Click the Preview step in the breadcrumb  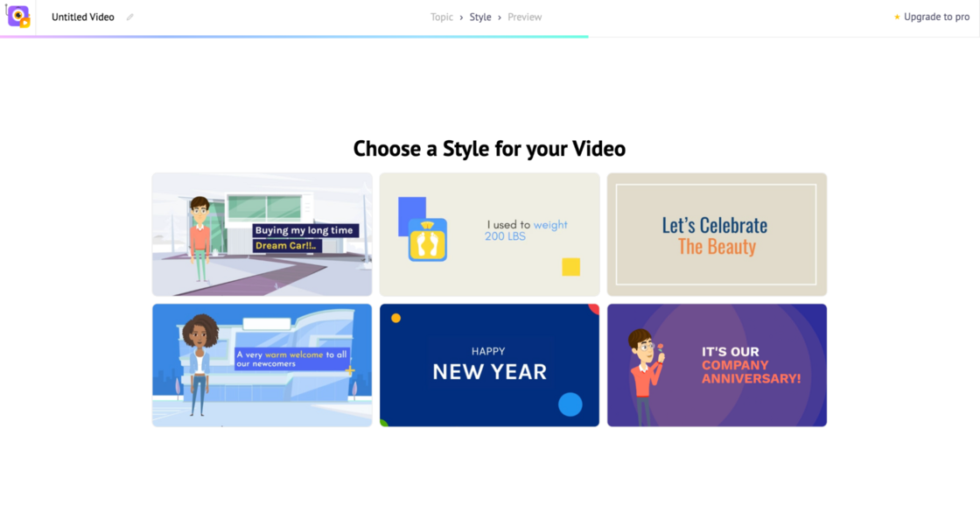tap(524, 17)
